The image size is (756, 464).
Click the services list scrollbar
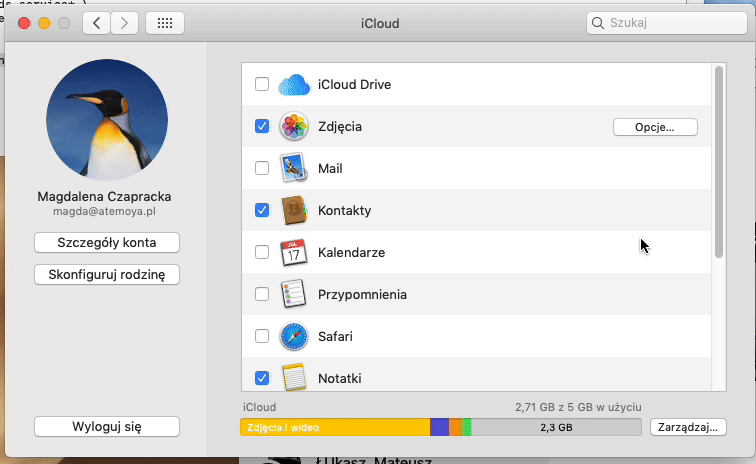(719, 162)
